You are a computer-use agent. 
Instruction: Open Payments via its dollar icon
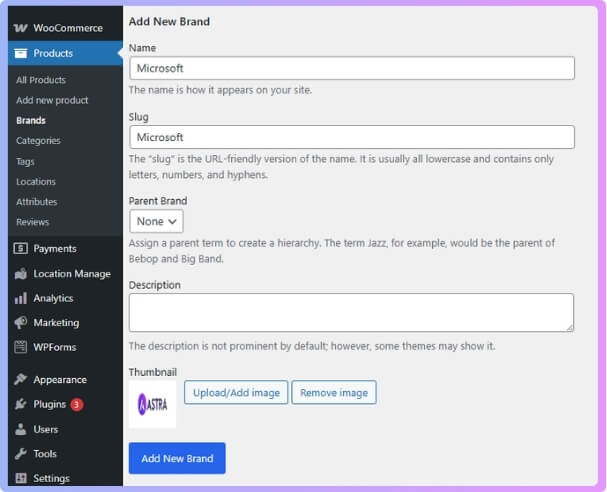(21, 248)
